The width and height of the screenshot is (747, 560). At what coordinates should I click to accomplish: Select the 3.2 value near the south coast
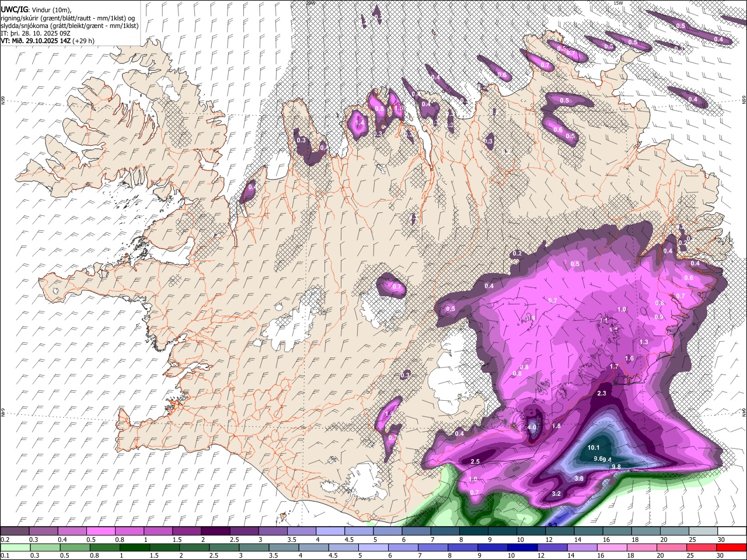point(556,494)
